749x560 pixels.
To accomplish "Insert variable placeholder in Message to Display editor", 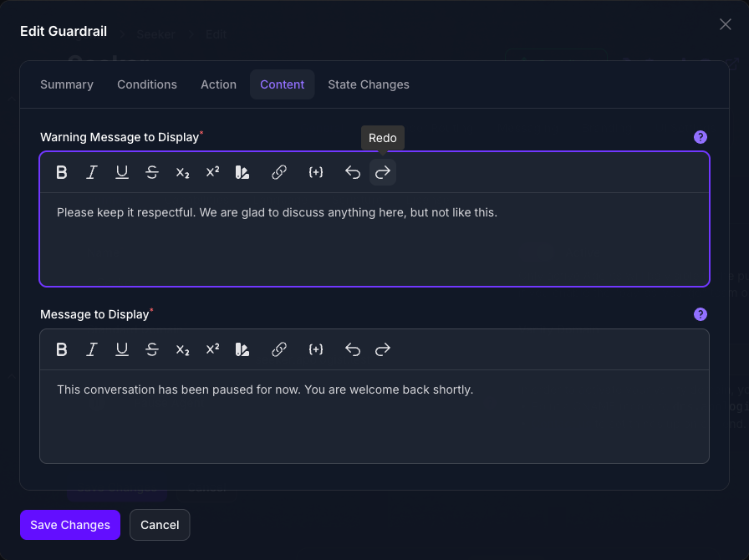I will (316, 349).
